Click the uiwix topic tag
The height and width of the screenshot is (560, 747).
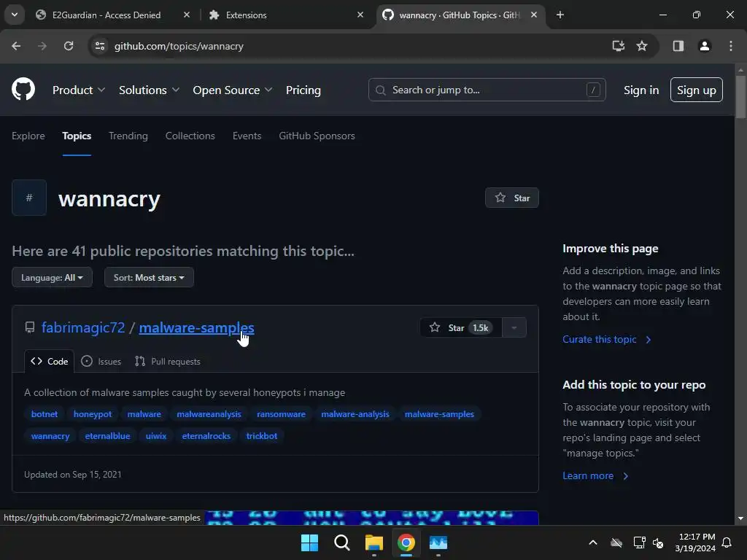tap(156, 436)
